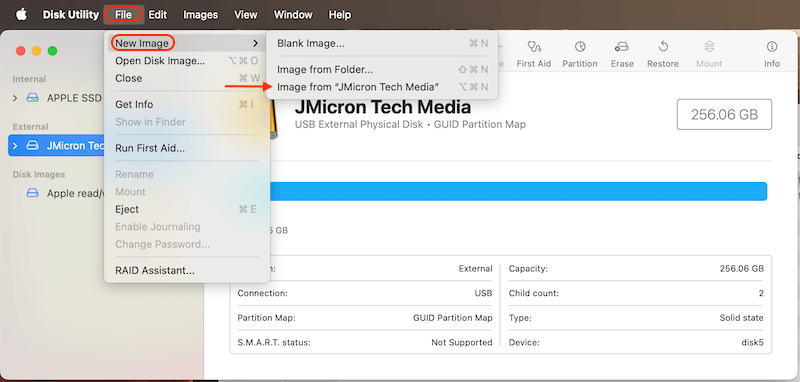The image size is (800, 382).
Task: Click the yellow minimize window button
Action: tap(36, 51)
